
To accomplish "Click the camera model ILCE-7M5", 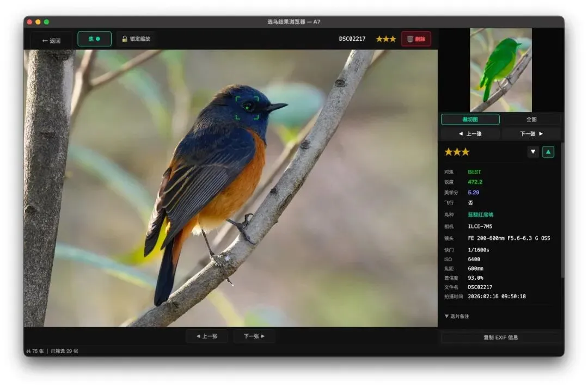I will 480,226.
